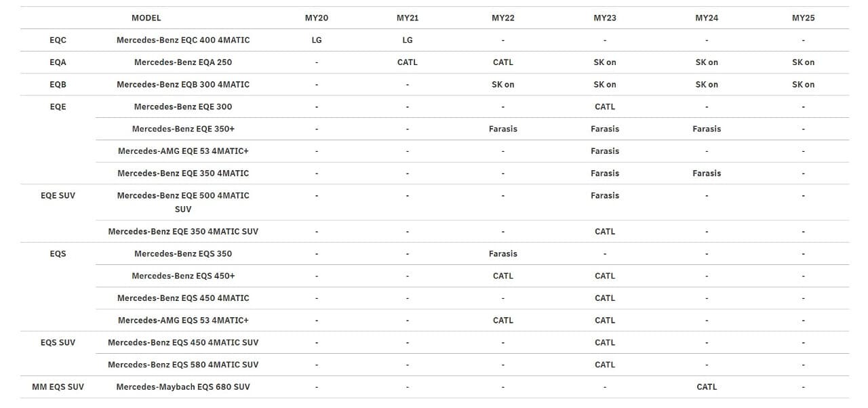Select the CATL cell for EQA MY21

point(408,62)
